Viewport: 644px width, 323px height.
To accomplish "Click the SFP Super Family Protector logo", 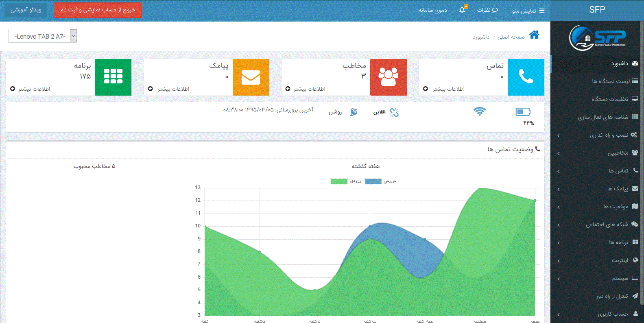I will coord(597,38).
